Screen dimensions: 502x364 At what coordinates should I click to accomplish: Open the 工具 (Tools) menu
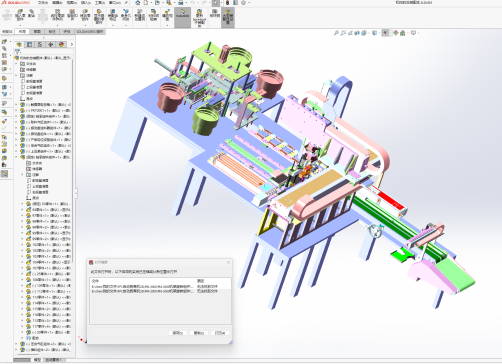100,3
